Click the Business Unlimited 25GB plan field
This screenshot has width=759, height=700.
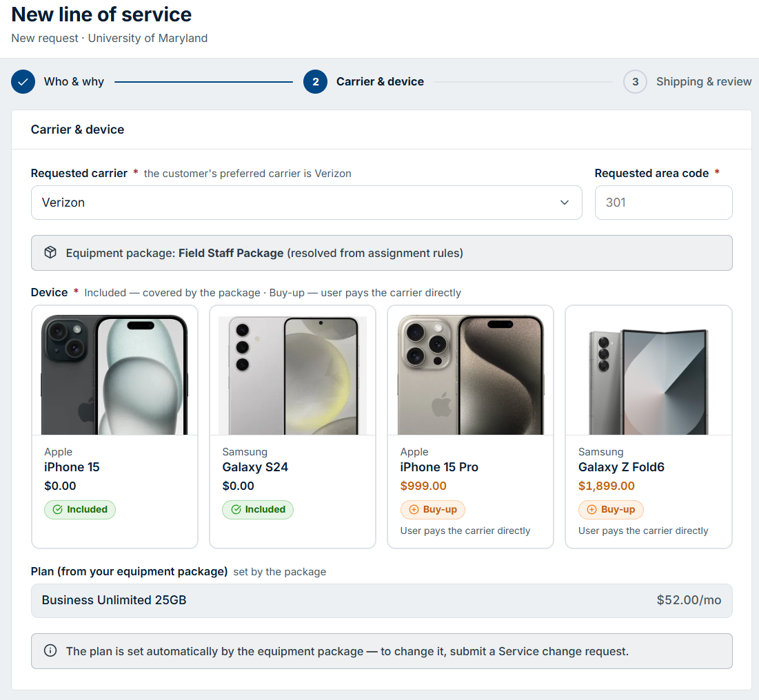pos(381,600)
